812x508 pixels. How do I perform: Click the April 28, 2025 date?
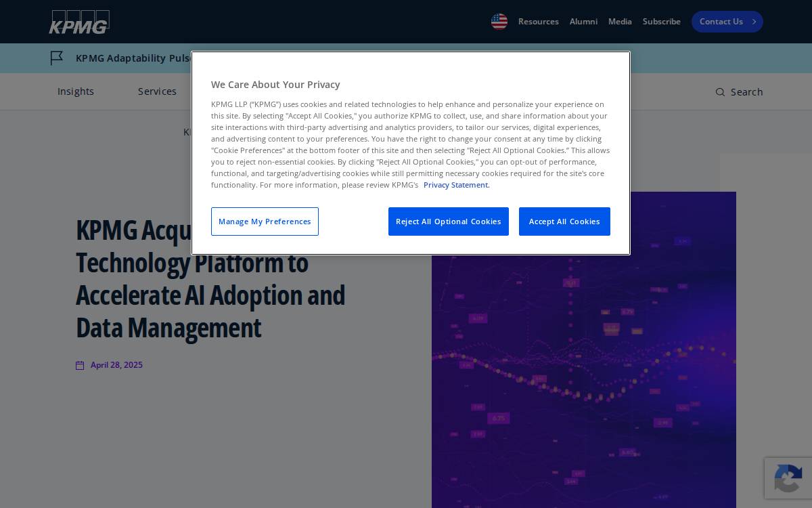(x=116, y=365)
